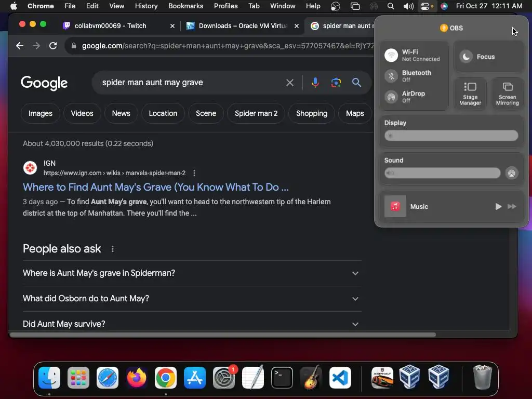Launch Terminal from the Dock

282,378
